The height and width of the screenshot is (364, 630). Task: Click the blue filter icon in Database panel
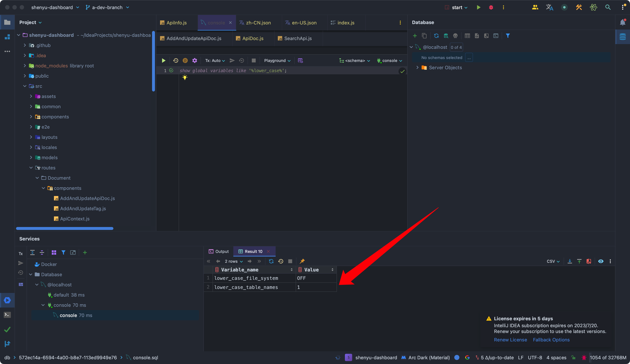[508, 36]
